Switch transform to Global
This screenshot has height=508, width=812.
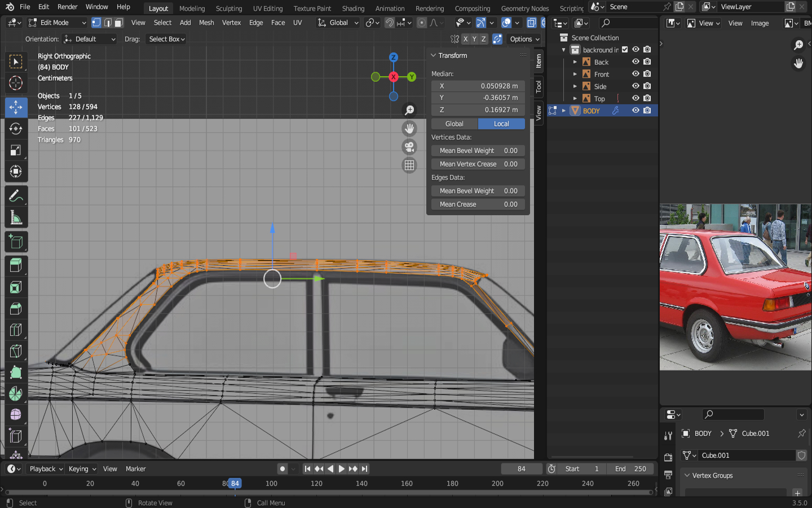click(454, 124)
